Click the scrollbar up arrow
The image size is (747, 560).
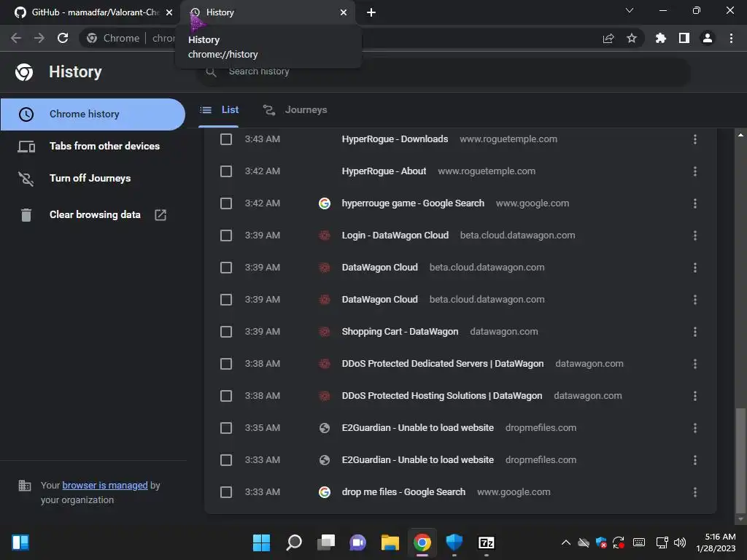[x=740, y=135]
